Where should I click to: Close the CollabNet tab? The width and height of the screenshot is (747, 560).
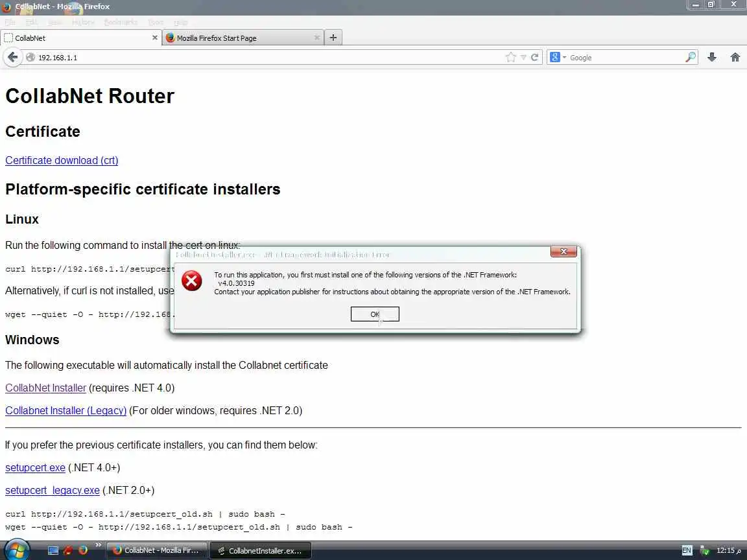point(155,38)
